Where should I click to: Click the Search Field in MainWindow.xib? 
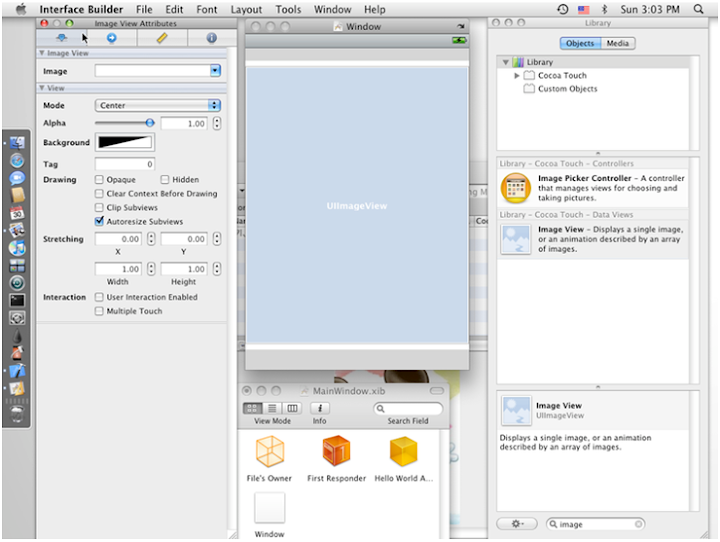click(x=408, y=408)
